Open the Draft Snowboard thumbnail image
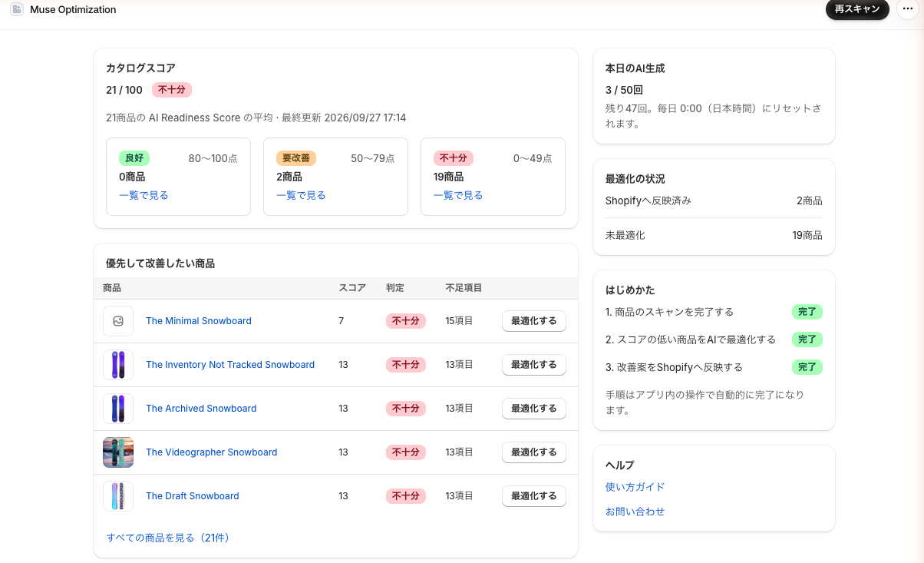 [118, 496]
